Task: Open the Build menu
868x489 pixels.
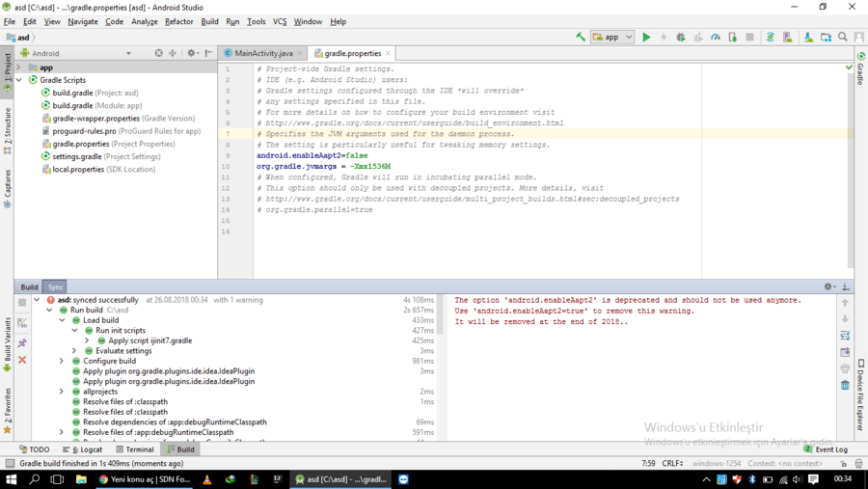Action: click(209, 21)
